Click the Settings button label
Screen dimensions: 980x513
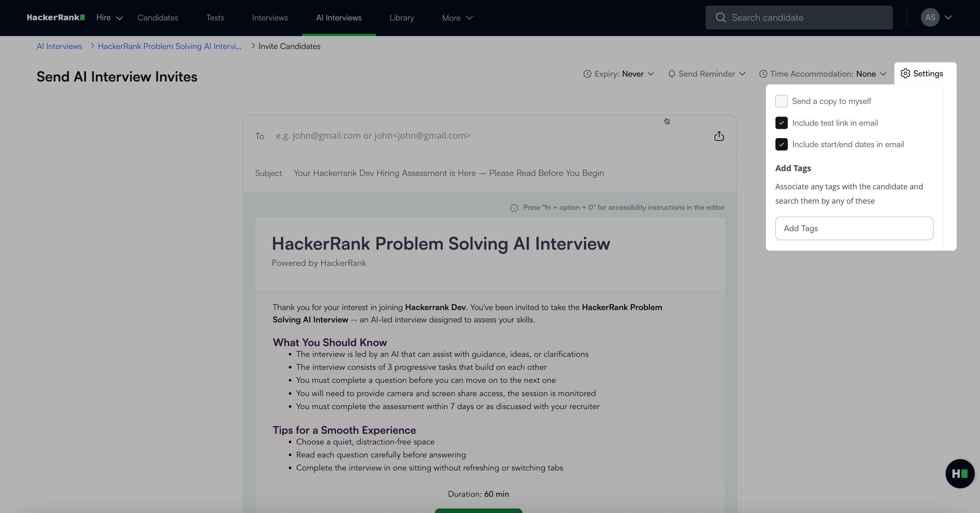928,73
